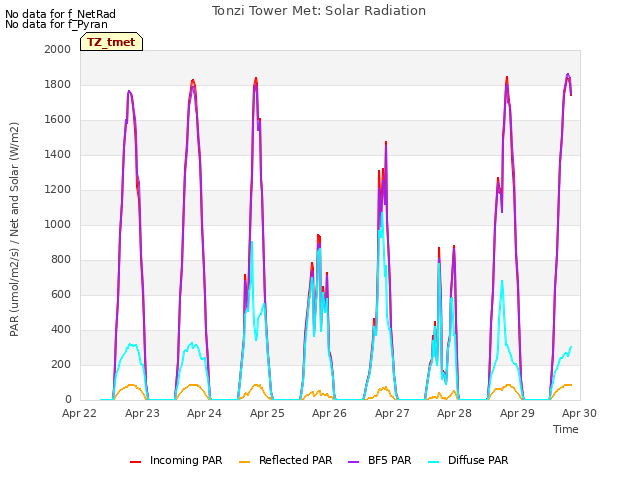Click the chart title Tonzi Tower Met: Solar Radiation

click(319, 11)
